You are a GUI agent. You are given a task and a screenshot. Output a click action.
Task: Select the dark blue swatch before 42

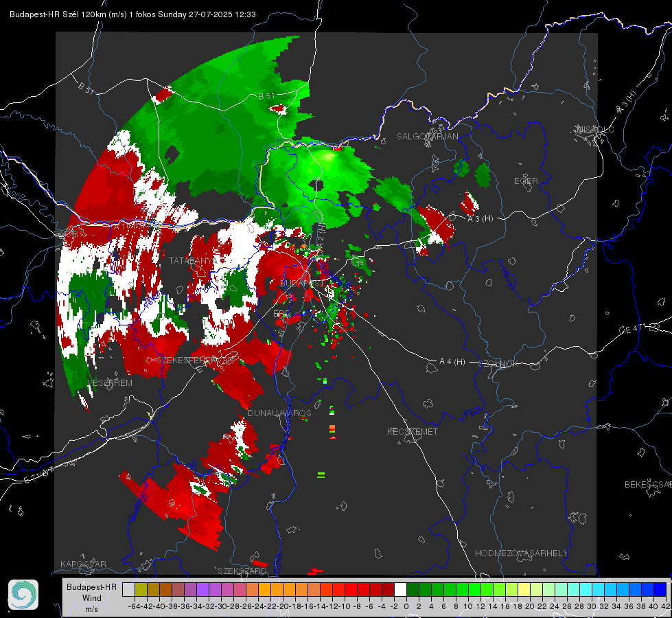[x=660, y=589]
